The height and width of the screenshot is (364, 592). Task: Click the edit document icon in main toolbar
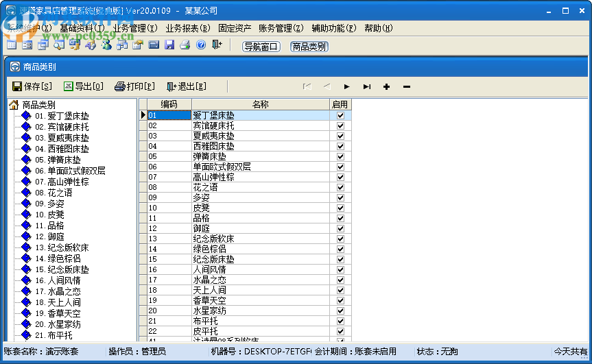[x=138, y=45]
